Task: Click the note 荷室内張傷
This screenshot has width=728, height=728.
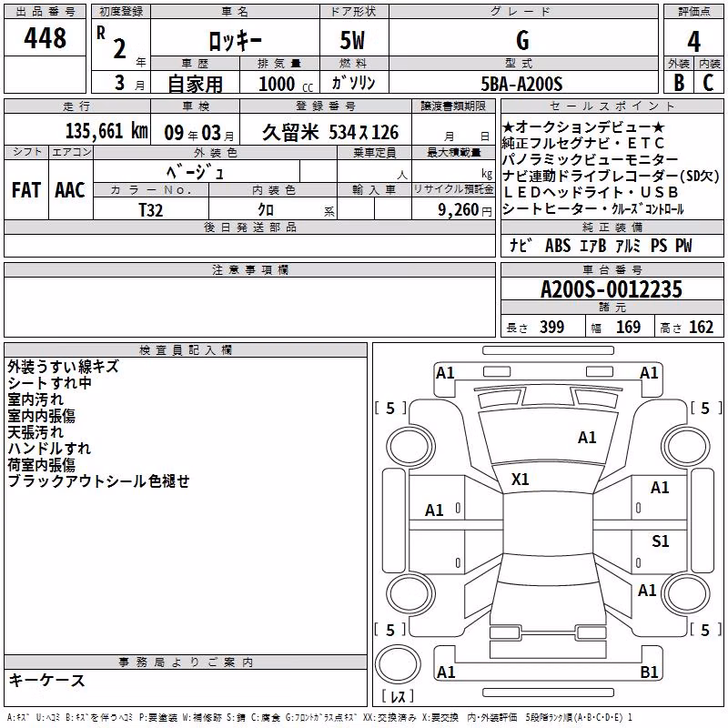Action: tap(41, 465)
